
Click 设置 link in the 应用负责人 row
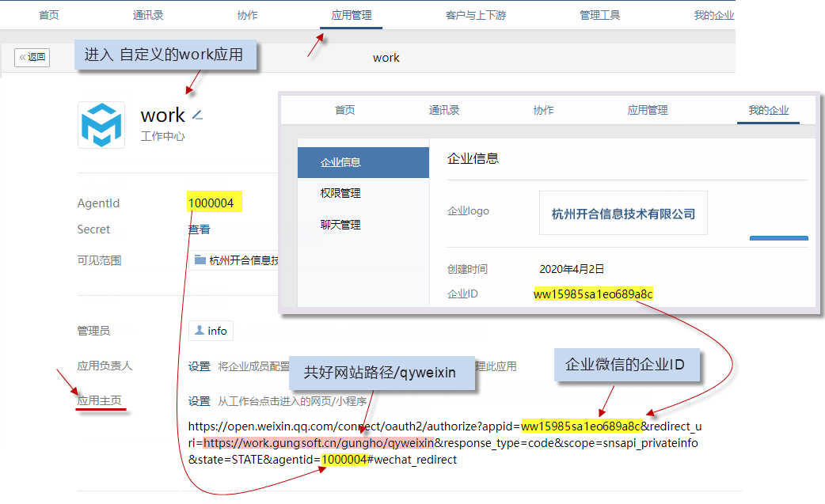(x=199, y=366)
